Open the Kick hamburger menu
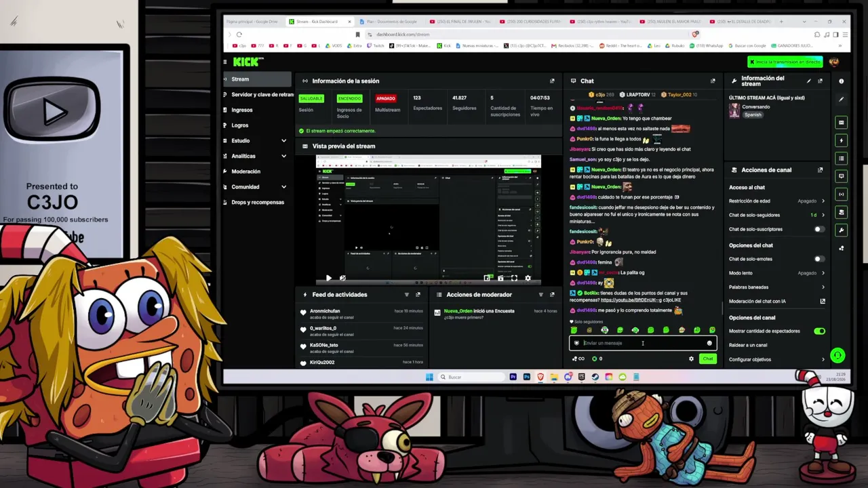The height and width of the screenshot is (488, 868). (225, 62)
